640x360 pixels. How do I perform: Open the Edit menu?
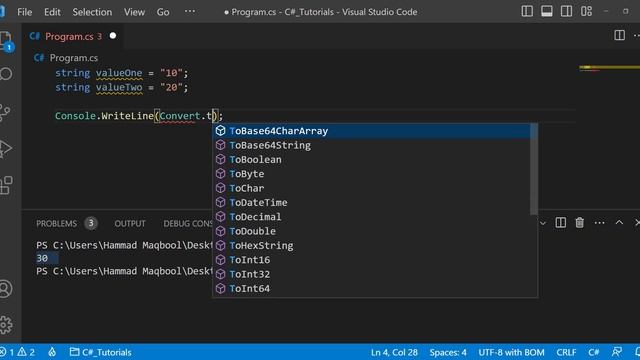[x=52, y=12]
